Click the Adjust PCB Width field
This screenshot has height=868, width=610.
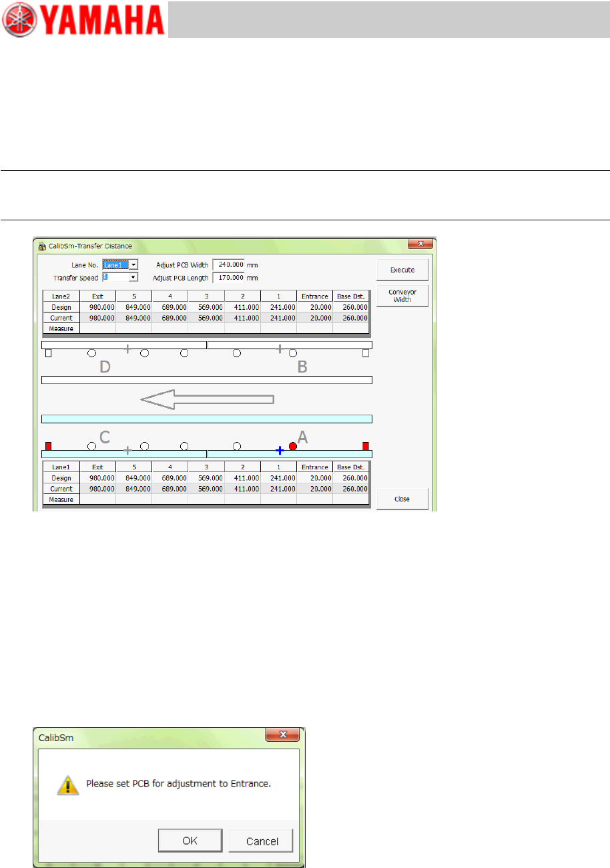pyautogui.click(x=228, y=265)
